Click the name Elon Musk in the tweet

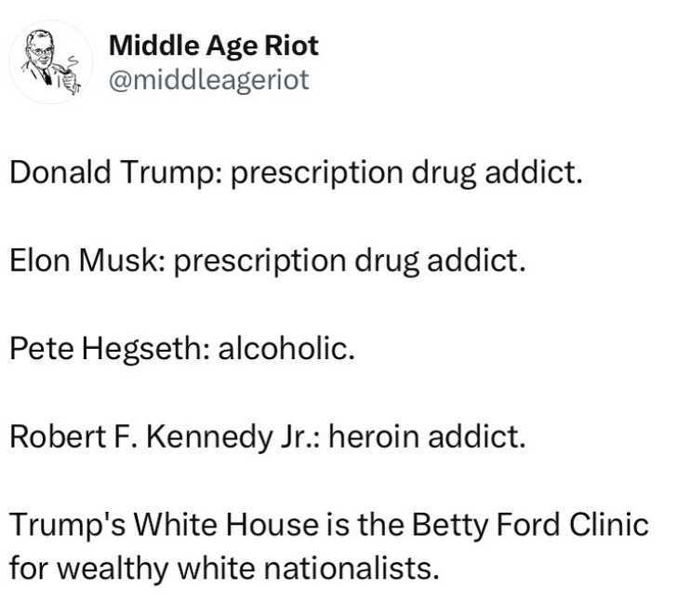coord(86,261)
